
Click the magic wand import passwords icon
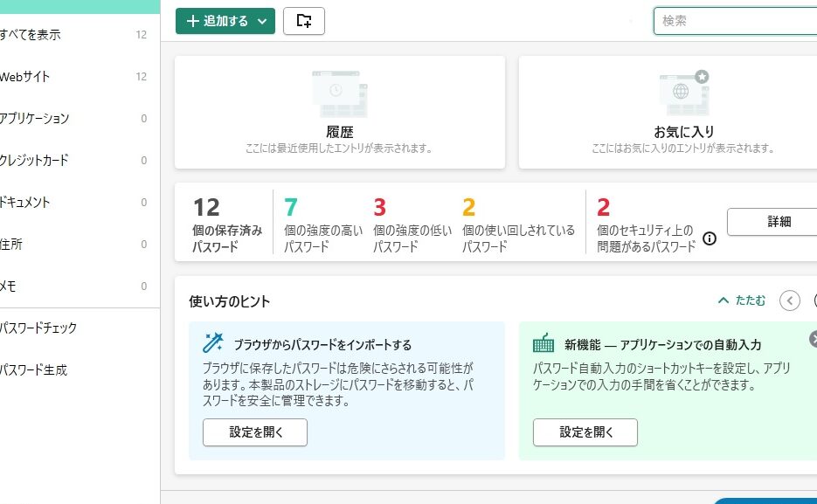click(x=213, y=342)
